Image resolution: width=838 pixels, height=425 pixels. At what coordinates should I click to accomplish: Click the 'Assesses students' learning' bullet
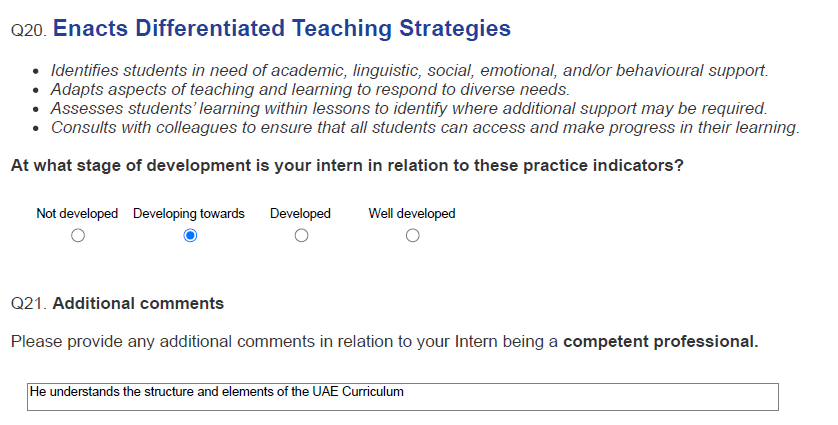(409, 109)
